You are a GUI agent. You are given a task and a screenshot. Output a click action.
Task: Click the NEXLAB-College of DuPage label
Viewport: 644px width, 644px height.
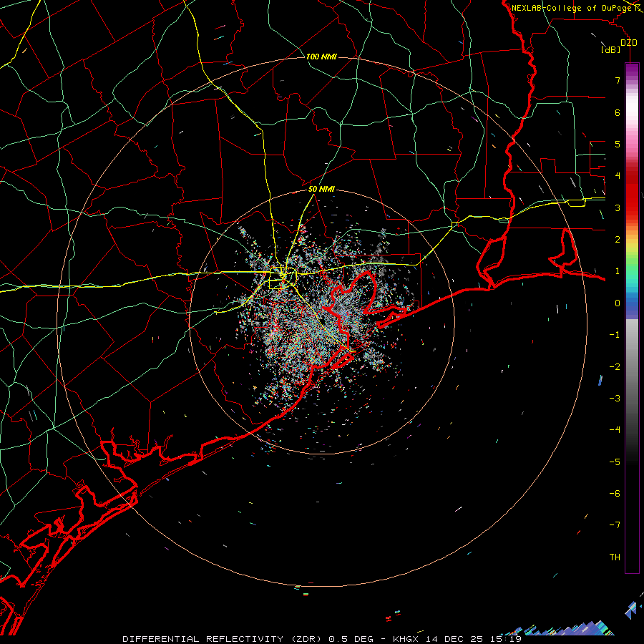(571, 8)
